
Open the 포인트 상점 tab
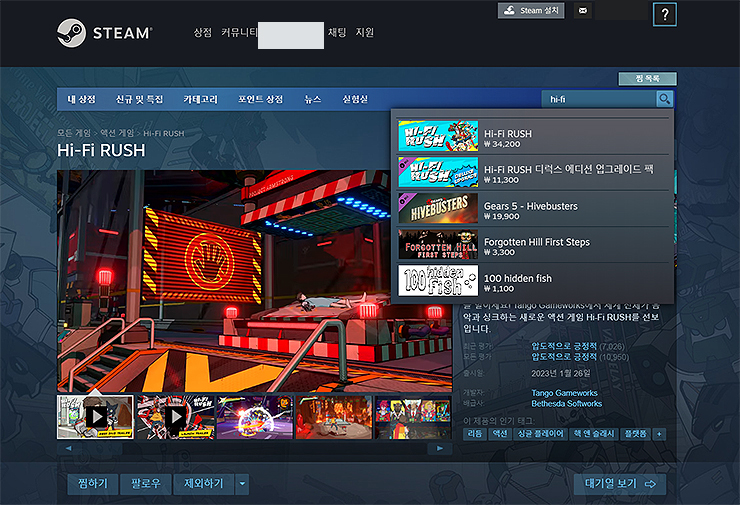pyautogui.click(x=261, y=99)
